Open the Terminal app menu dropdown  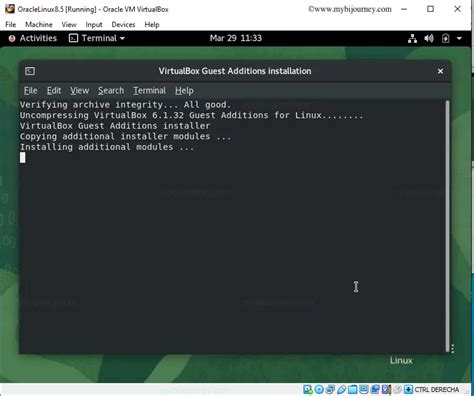point(97,38)
